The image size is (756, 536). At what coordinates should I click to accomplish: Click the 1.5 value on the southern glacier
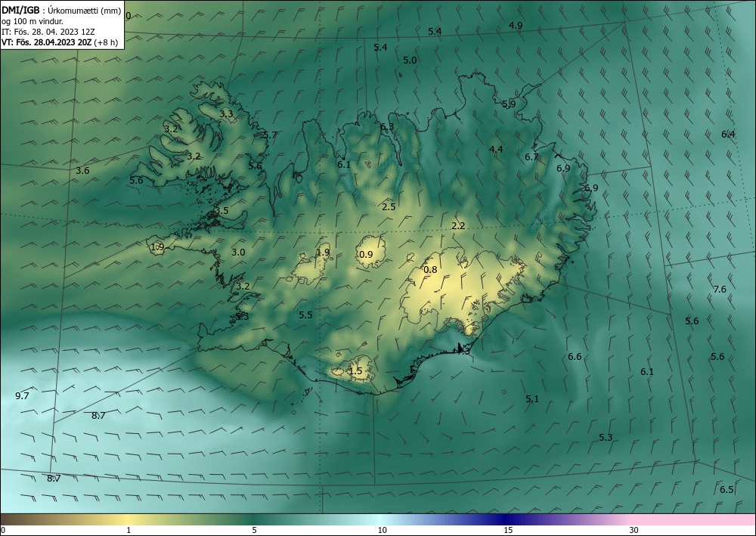(x=355, y=370)
